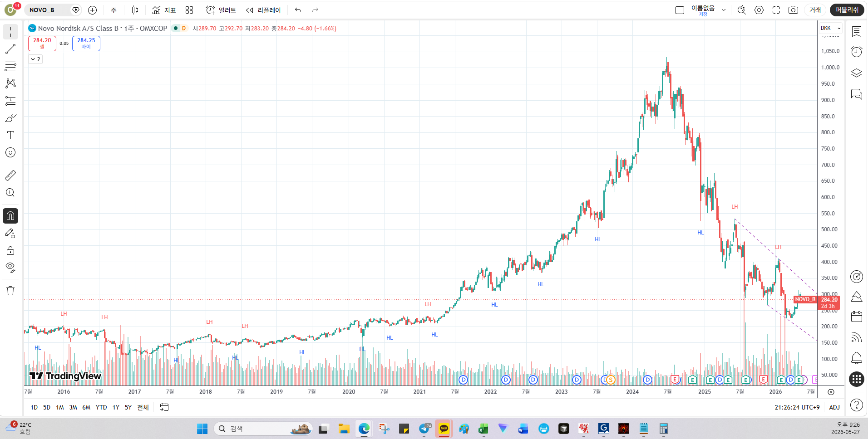Remove drawings with the trash icon

click(10, 291)
